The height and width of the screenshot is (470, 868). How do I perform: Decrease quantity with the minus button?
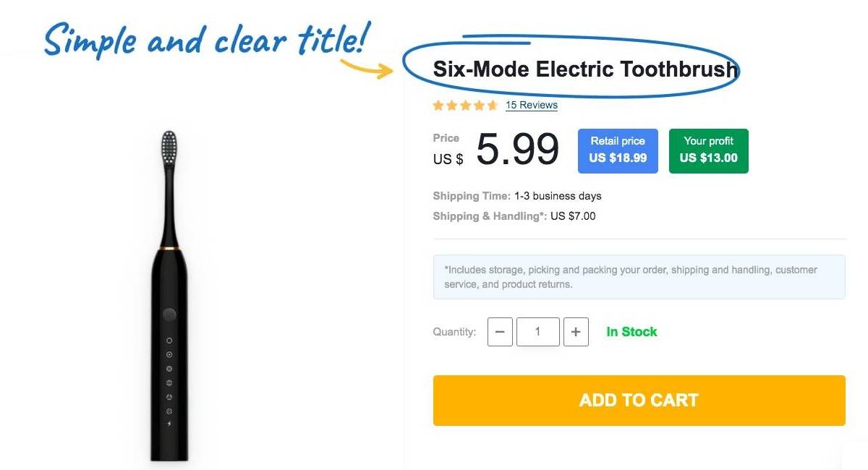[500, 332]
